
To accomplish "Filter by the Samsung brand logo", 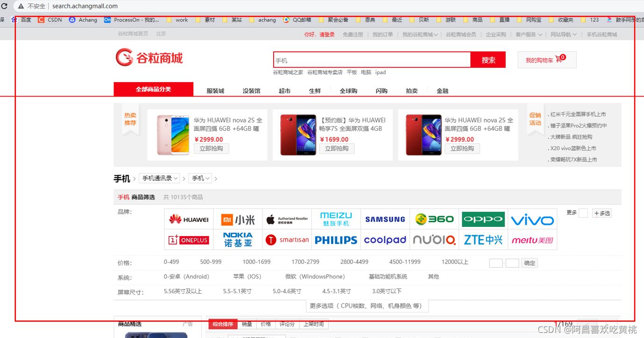I will 385,219.
